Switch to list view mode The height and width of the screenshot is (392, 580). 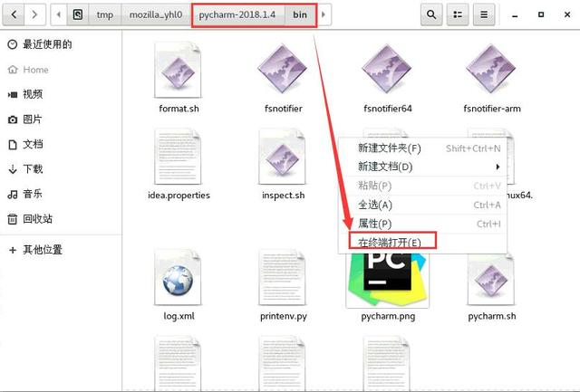click(458, 14)
